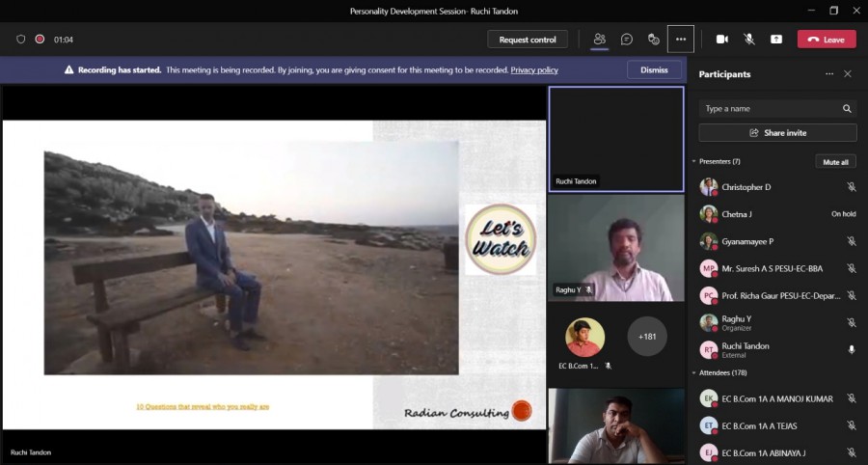
Task: Select Raghu Y in participants list
Action: (x=737, y=319)
